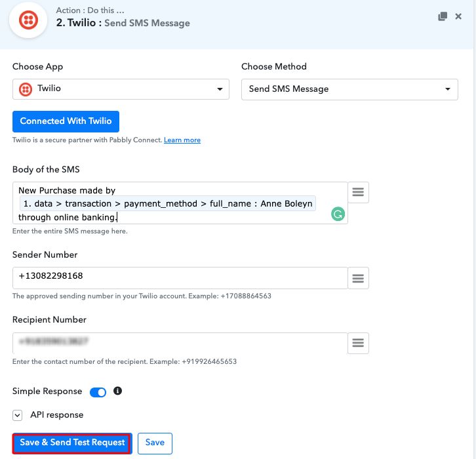Screen dimensions: 476x459
Task: Click the Recipient Number input field
Action: coord(180,343)
